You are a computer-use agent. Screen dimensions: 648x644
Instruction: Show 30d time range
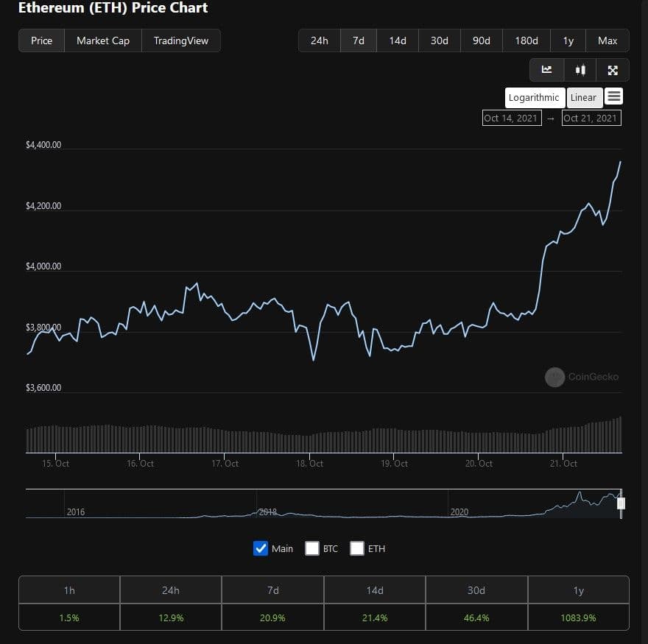pos(440,40)
